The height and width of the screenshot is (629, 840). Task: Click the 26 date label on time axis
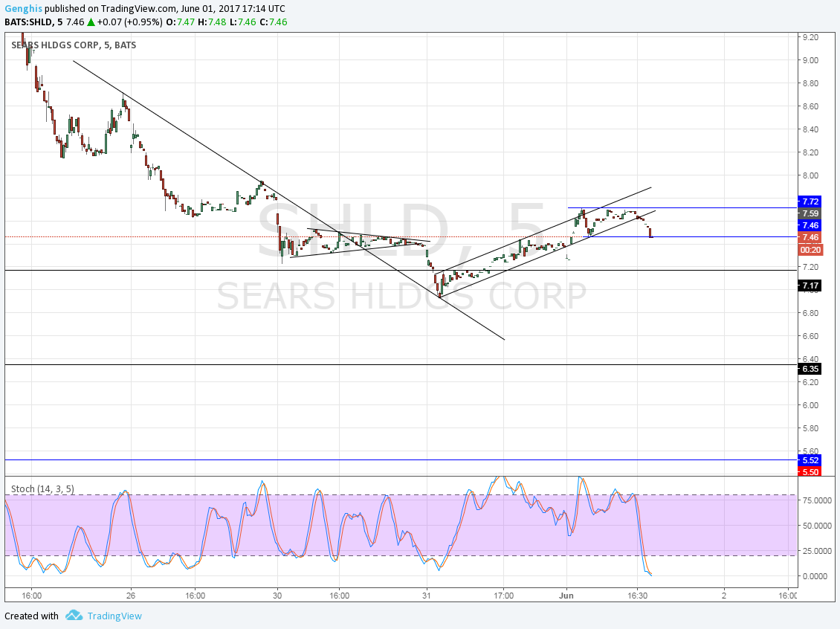coord(131,596)
